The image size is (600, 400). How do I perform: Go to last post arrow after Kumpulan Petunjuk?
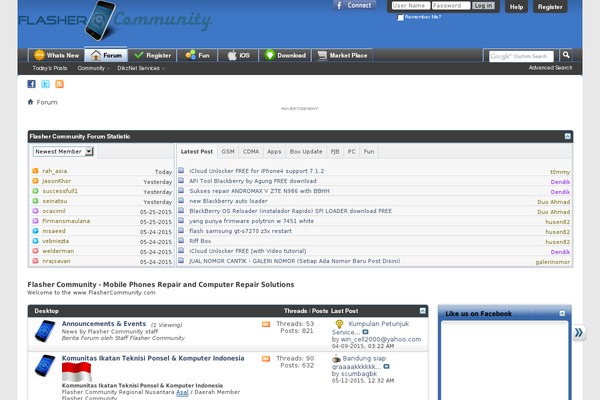(365, 332)
